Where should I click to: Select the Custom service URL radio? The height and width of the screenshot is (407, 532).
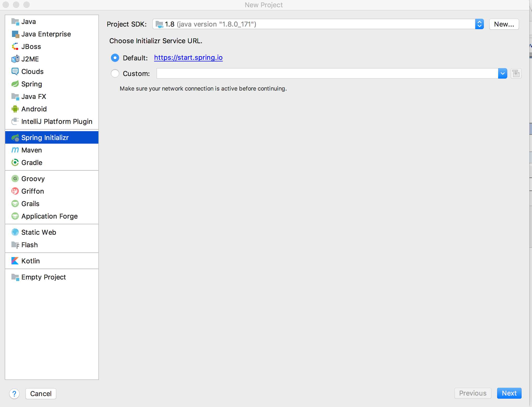tap(115, 74)
